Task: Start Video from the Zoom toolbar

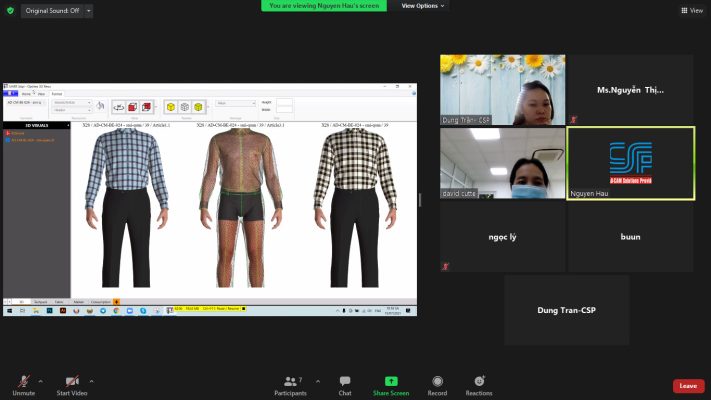Action: 71,382
